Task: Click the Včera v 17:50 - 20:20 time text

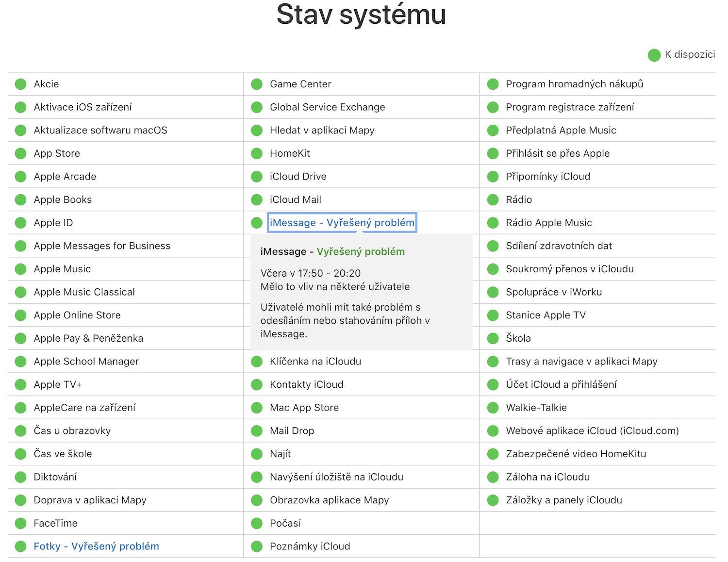Action: pos(311,273)
